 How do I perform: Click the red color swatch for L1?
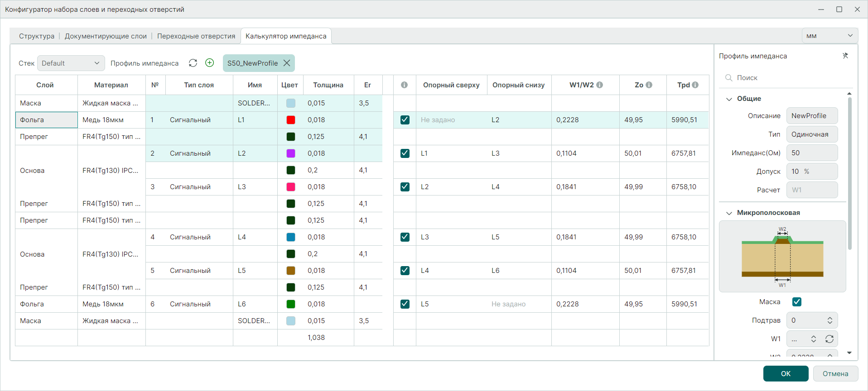tap(291, 120)
